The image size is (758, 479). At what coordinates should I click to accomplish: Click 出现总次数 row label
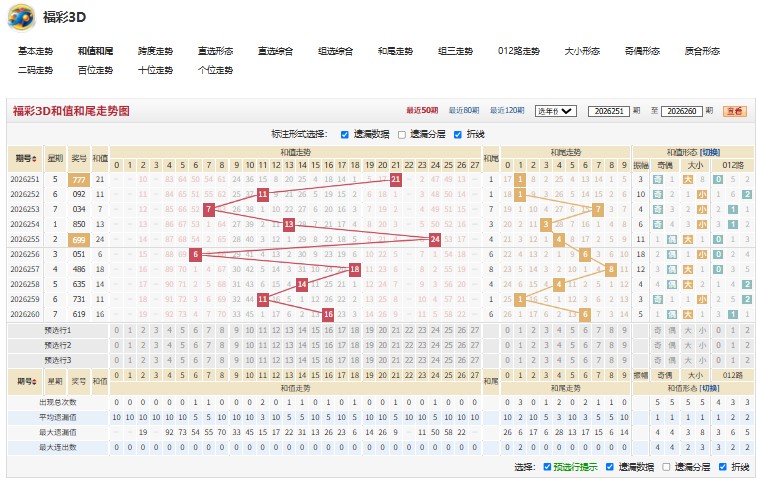point(58,402)
